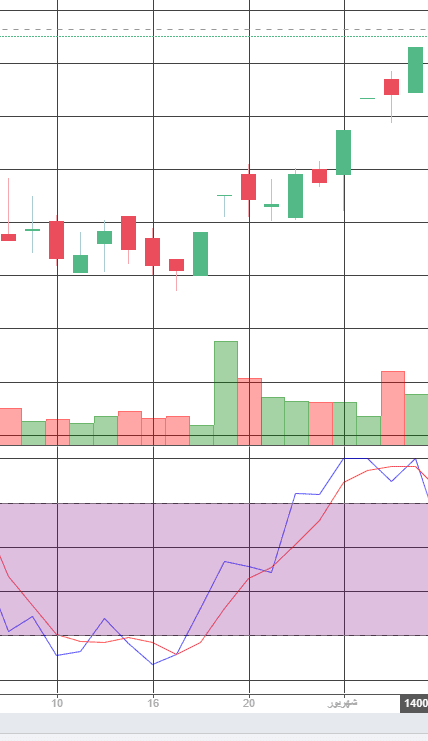Viewport: 428px width, 741px height.
Task: Select the green candle on the شهریور gridline
Action: pyautogui.click(x=343, y=152)
